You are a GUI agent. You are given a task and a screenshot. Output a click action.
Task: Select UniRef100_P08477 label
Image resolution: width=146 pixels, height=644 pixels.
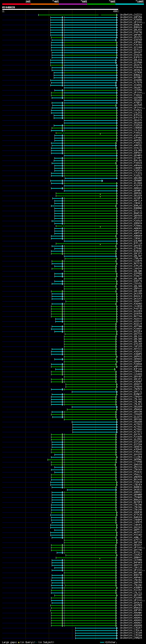[131, 276]
